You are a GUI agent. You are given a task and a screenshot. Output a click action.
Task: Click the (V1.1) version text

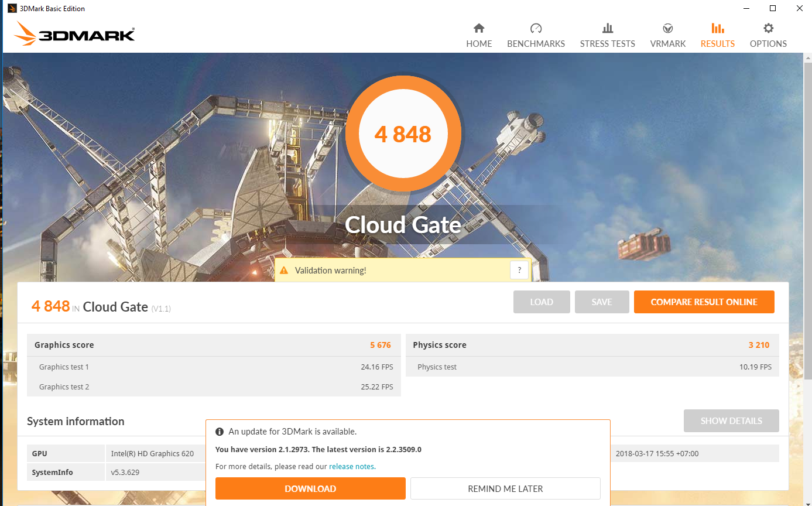[161, 309]
